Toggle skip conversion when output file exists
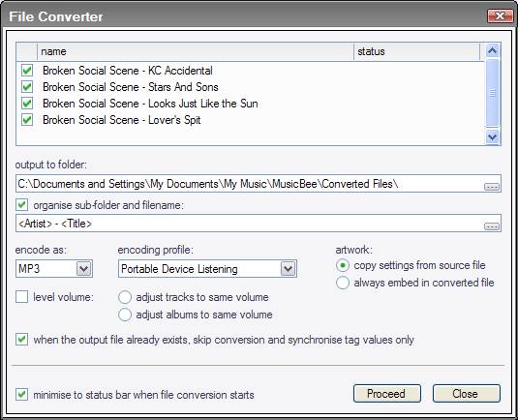 (x=22, y=340)
